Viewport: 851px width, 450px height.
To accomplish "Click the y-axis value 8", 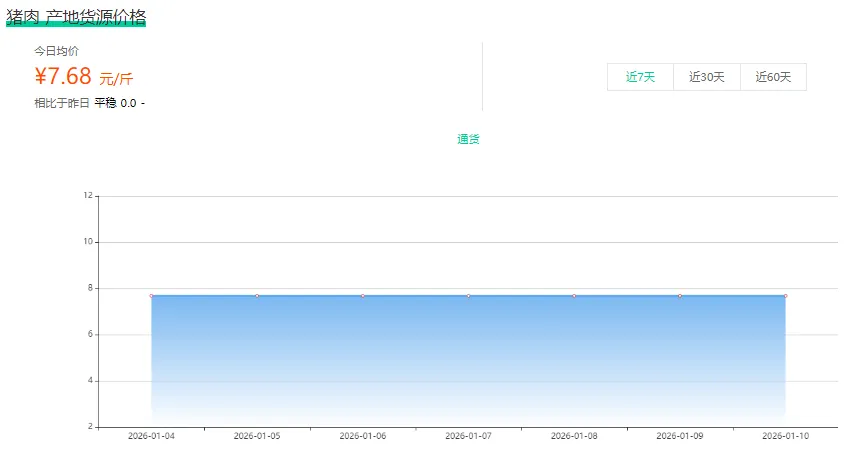I will click(90, 288).
